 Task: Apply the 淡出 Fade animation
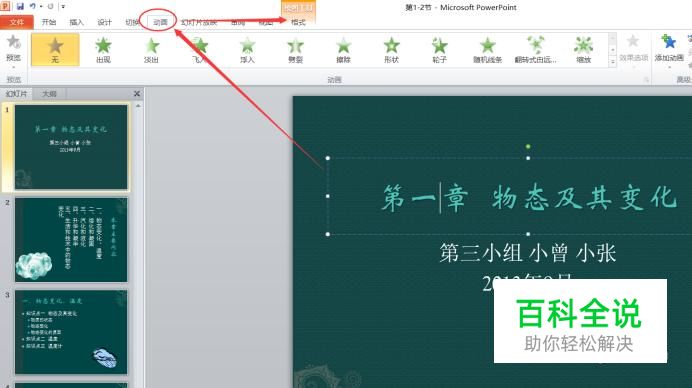151,50
